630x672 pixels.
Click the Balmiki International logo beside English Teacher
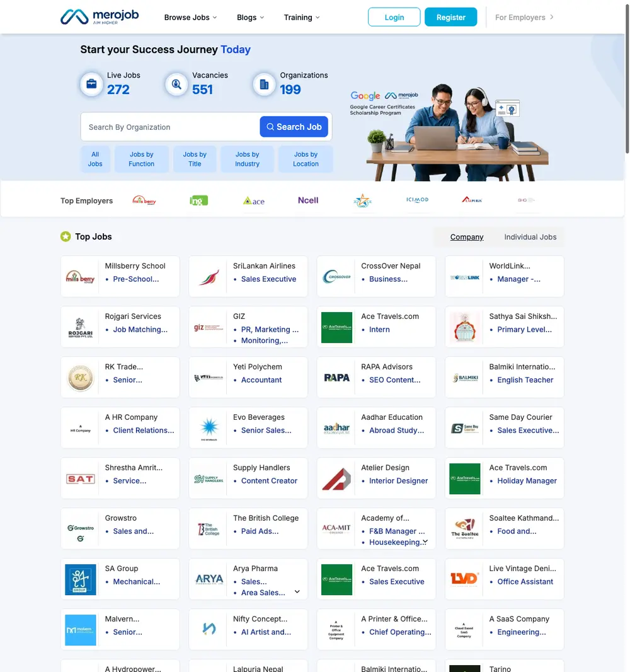[465, 378]
